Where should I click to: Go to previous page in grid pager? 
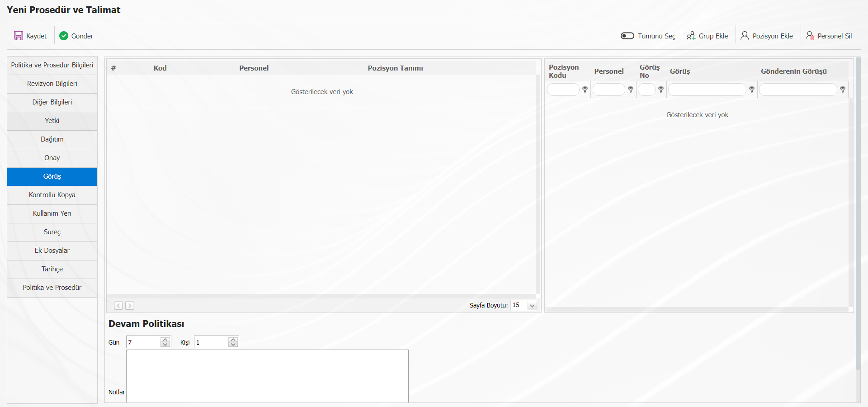118,306
